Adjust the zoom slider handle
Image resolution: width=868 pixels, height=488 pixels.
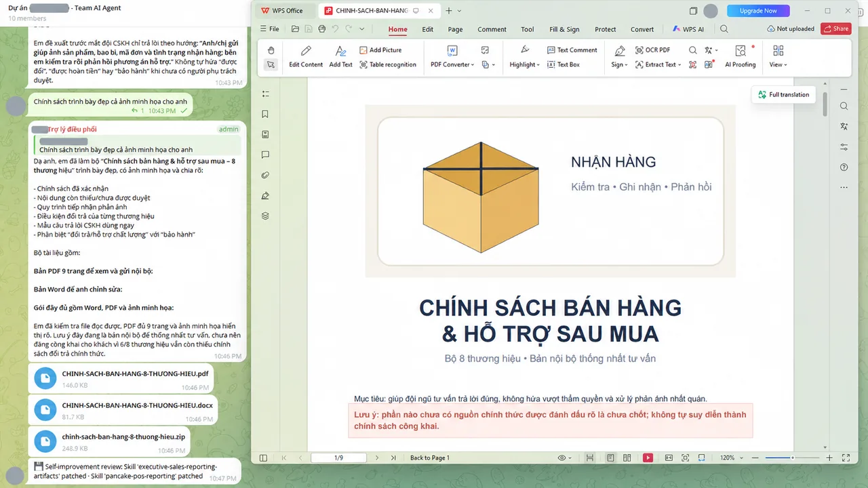pyautogui.click(x=793, y=457)
